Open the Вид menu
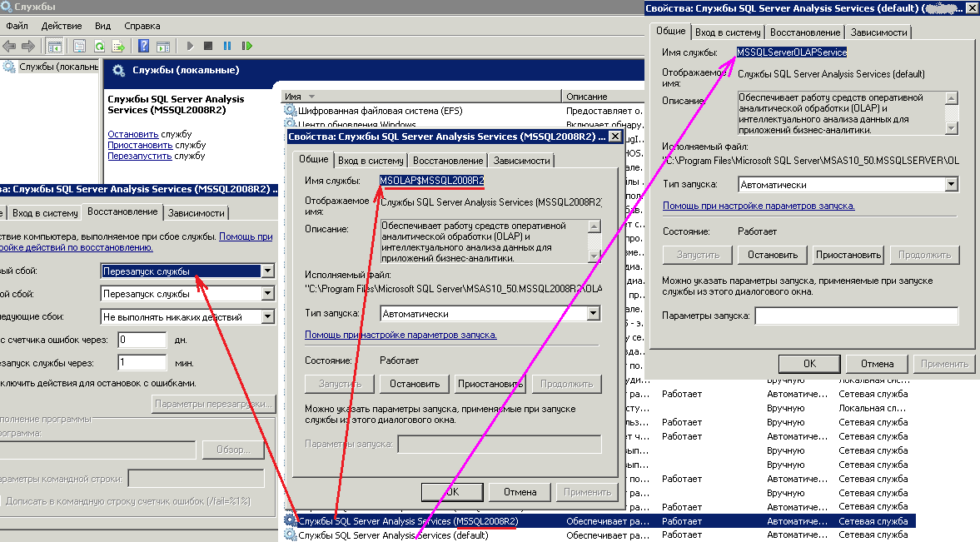The image size is (980, 542). [x=102, y=26]
